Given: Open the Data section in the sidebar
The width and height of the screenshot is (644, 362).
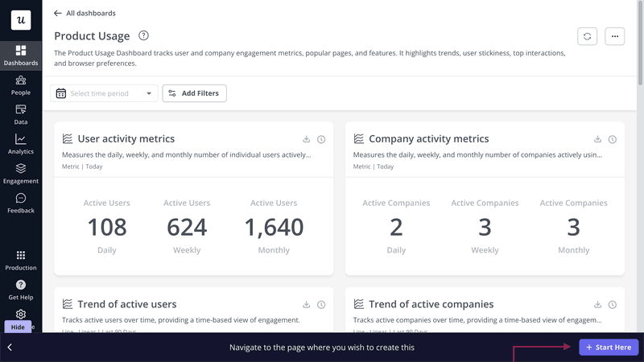Looking at the screenshot, I should point(21,114).
